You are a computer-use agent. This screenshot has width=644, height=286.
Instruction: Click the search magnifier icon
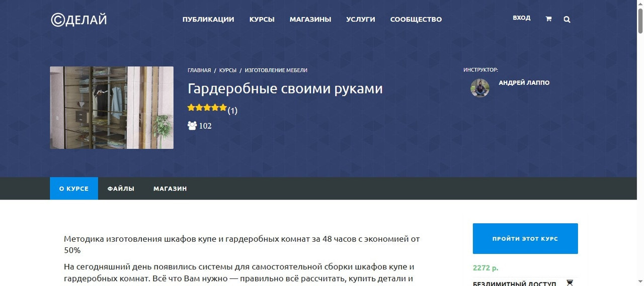[x=567, y=20]
